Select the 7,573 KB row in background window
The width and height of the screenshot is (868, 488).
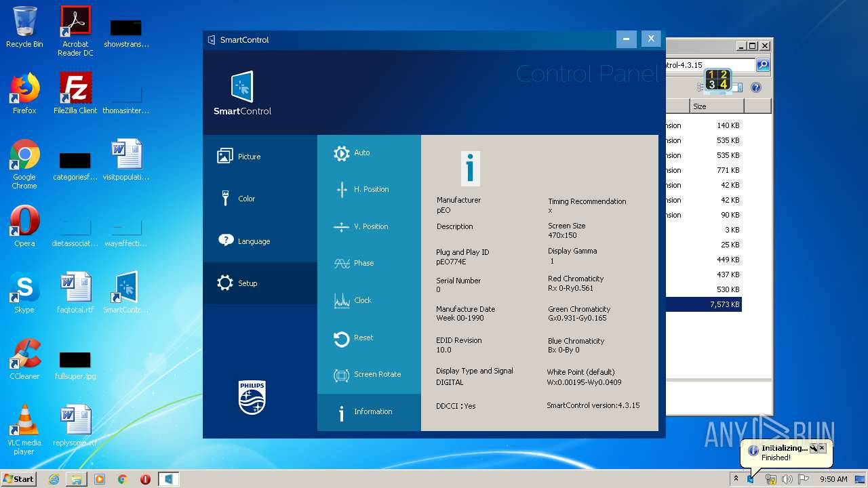[x=703, y=305]
